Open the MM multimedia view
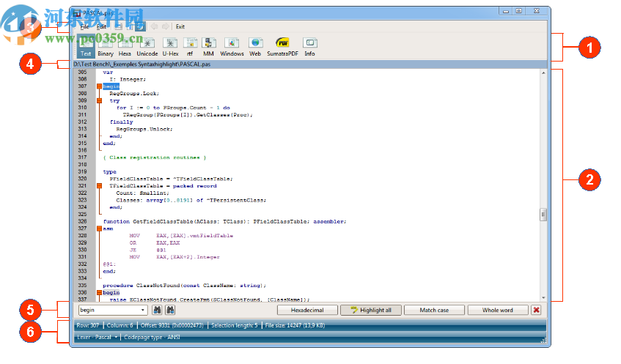Screen dimensions: 621x364 pos(209,47)
